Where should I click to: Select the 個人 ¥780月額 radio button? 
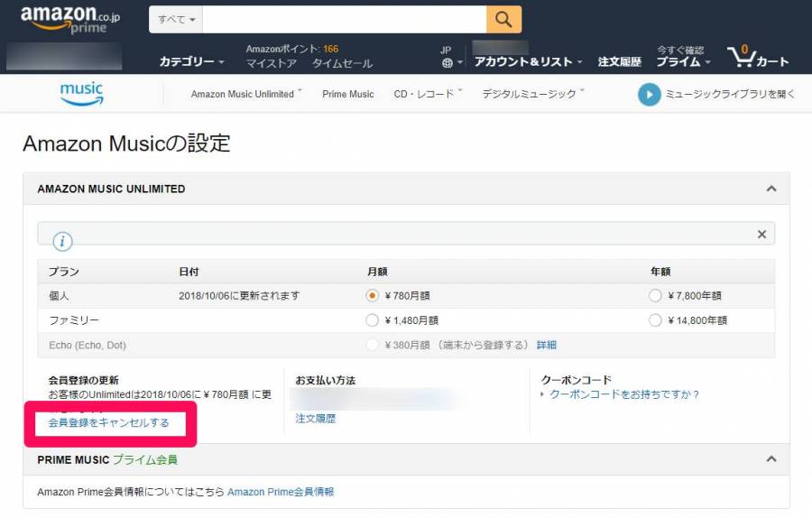coord(372,296)
